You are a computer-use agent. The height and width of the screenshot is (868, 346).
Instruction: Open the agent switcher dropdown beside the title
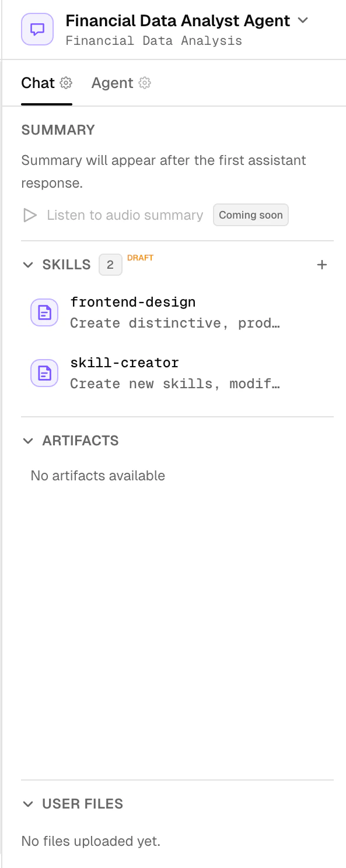click(x=303, y=20)
